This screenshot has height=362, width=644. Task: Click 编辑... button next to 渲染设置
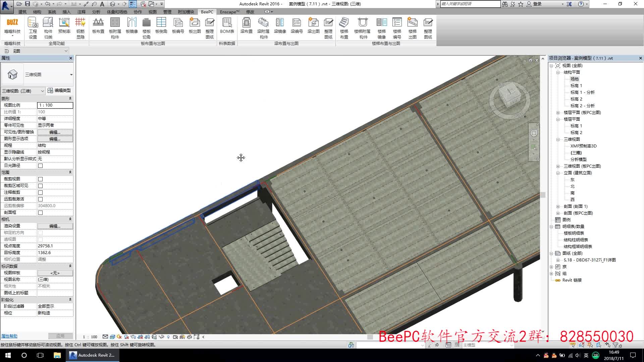(54, 226)
